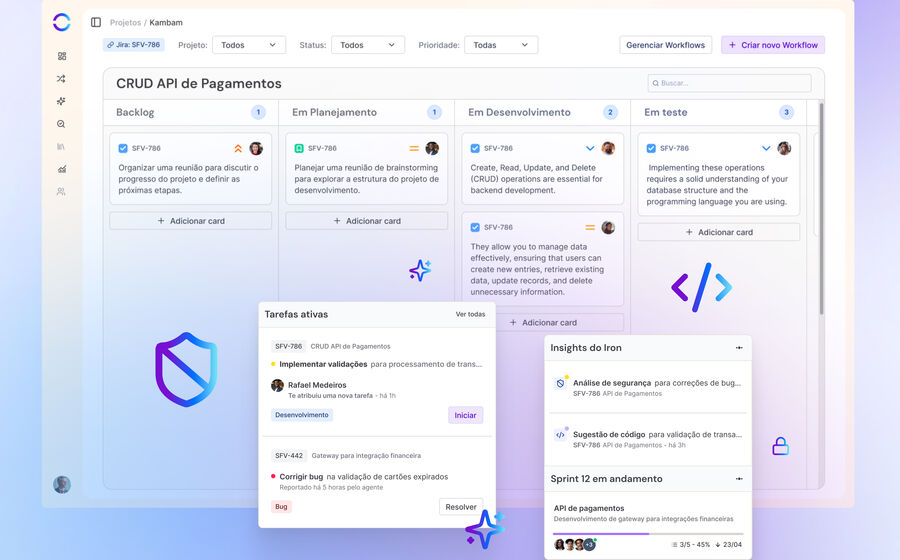The width and height of the screenshot is (900, 560).
Task: Click Ver todas in Tarefas ativas
Action: tap(470, 314)
